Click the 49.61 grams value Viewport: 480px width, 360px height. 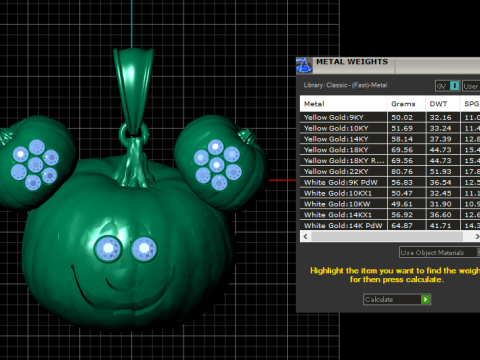pos(402,204)
